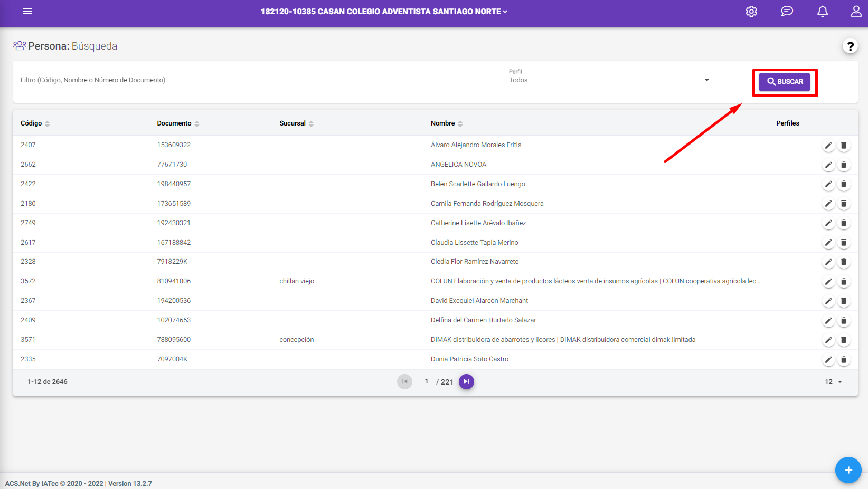Image resolution: width=868 pixels, height=489 pixels.
Task: Delete David Exequiel Alarcón Marchant record
Action: 844,301
